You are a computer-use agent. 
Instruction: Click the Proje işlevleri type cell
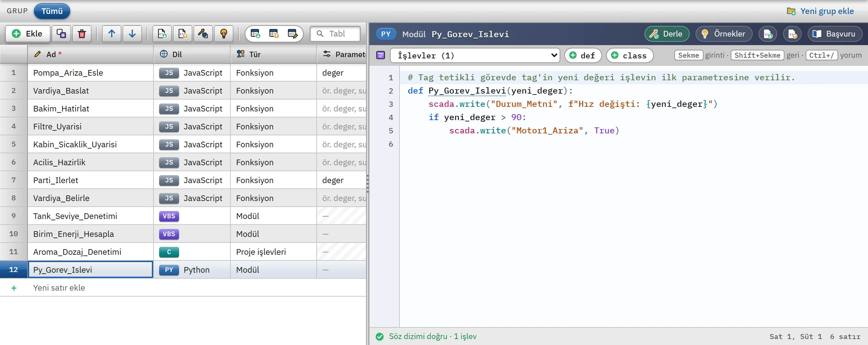(x=274, y=252)
